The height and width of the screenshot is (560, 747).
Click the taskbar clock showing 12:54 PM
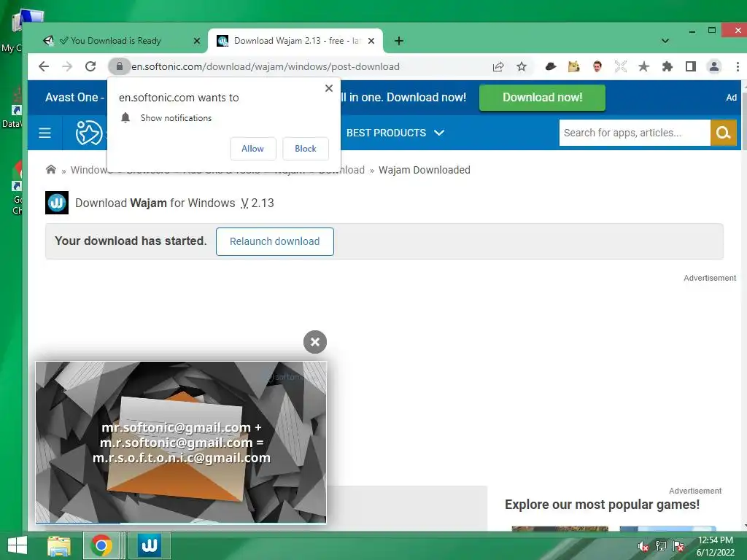tap(715, 546)
